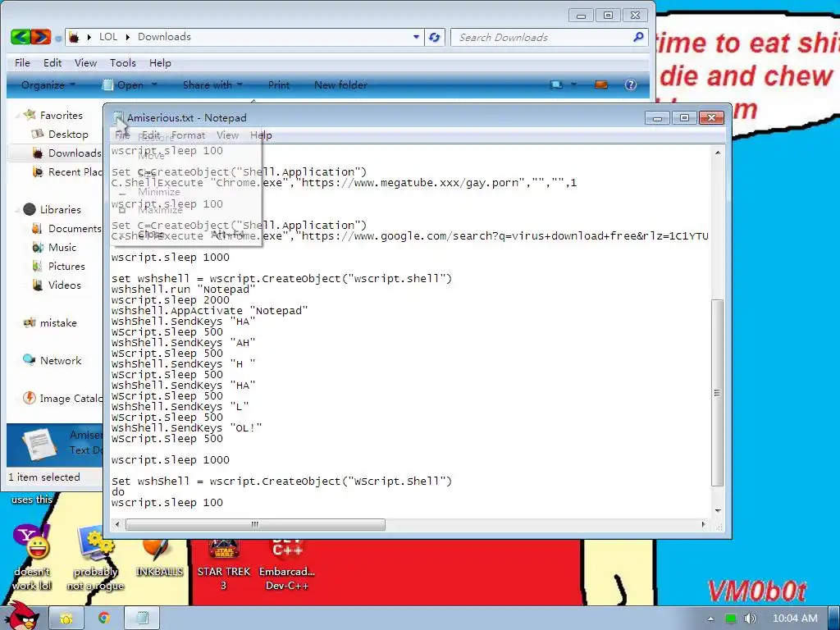Show hidden tray icons arrow
840x630 pixels.
pos(710,619)
